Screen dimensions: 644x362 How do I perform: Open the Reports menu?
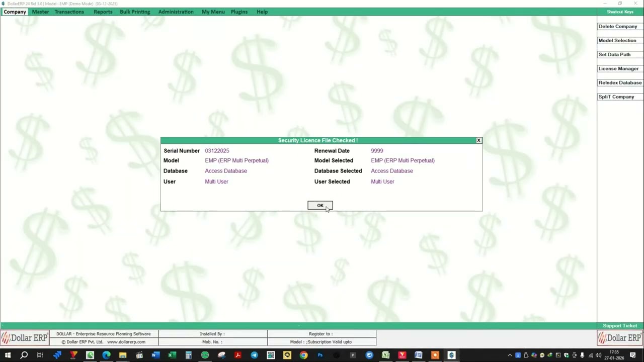[x=103, y=12]
